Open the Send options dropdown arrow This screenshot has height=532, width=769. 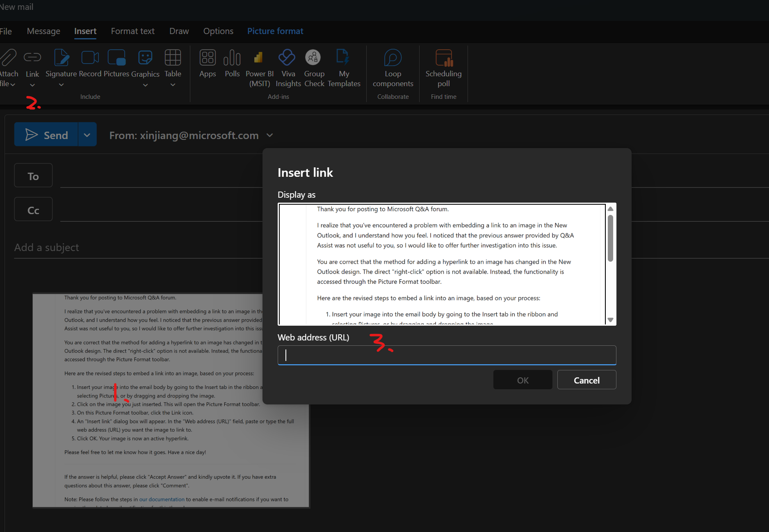pyautogui.click(x=87, y=135)
